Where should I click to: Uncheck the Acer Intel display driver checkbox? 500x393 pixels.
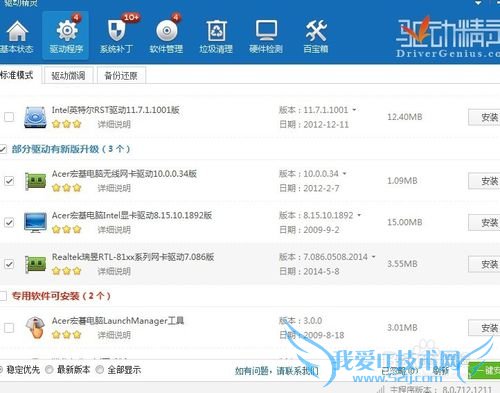point(9,222)
